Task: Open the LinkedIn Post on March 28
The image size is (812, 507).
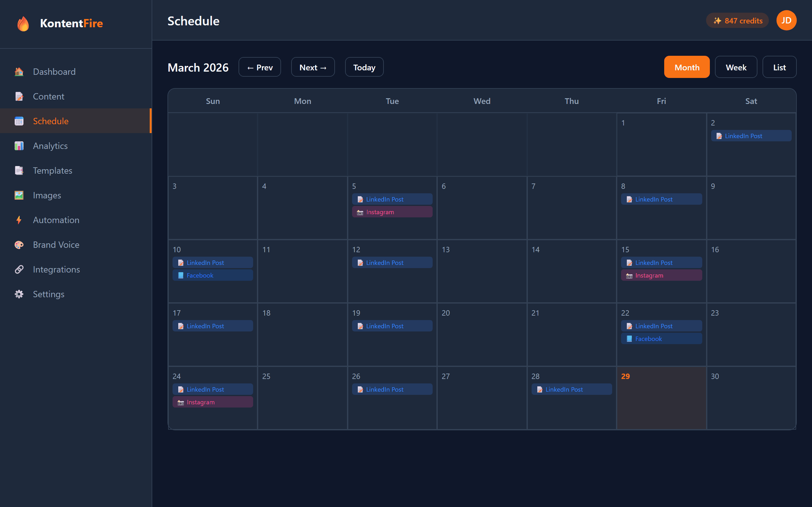Action: pyautogui.click(x=572, y=389)
